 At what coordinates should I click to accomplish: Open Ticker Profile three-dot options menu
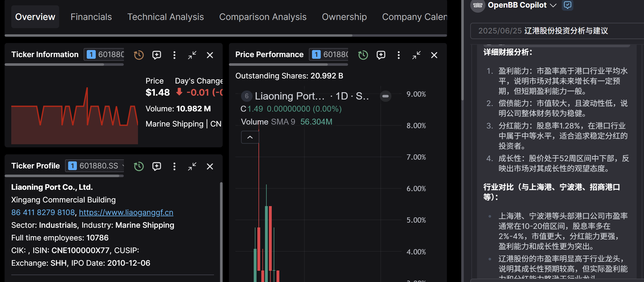click(x=174, y=166)
